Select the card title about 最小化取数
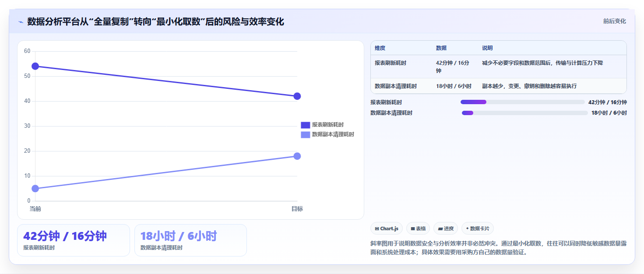Screen dimensions: 644x274 (155, 21)
